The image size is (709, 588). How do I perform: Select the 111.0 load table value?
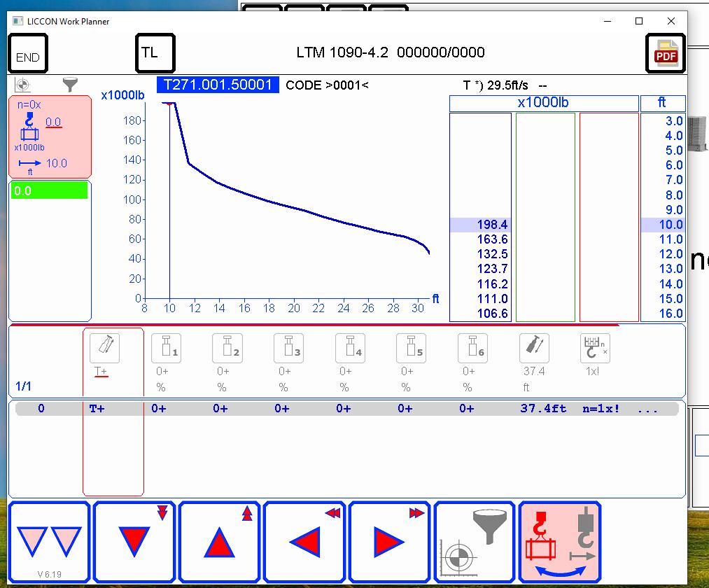tap(493, 299)
